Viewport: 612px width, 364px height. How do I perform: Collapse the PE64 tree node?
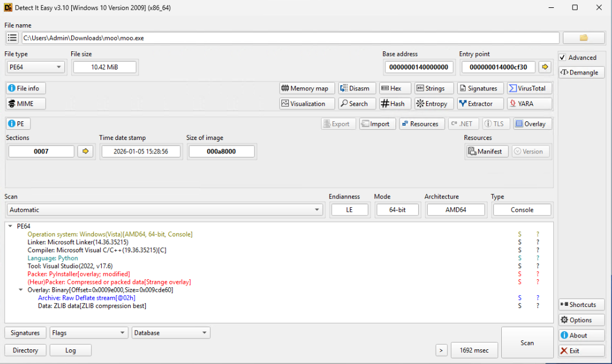pyautogui.click(x=10, y=226)
